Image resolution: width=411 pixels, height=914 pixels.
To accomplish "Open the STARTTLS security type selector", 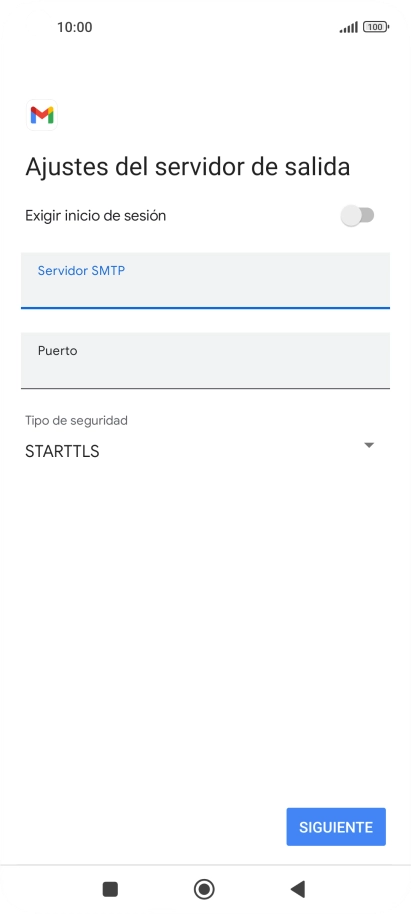I will (x=199, y=451).
